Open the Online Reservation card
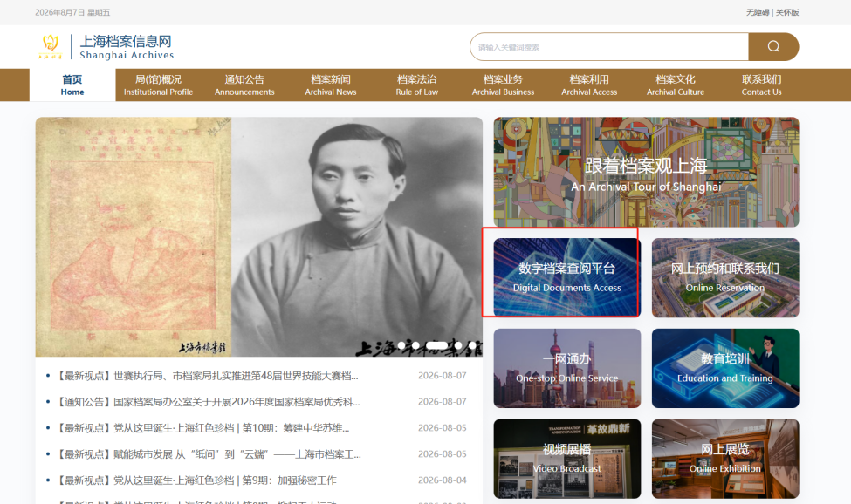This screenshot has height=504, width=851. 725,277
